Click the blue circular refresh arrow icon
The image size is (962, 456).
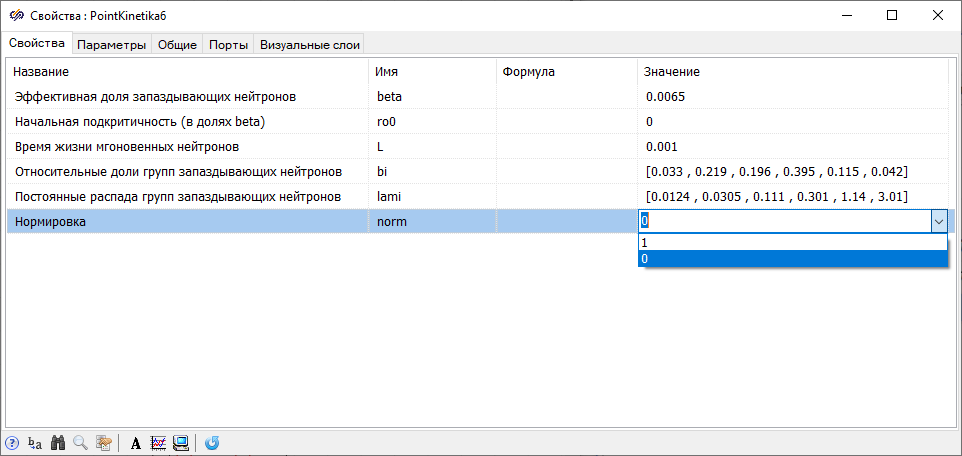[x=212, y=443]
